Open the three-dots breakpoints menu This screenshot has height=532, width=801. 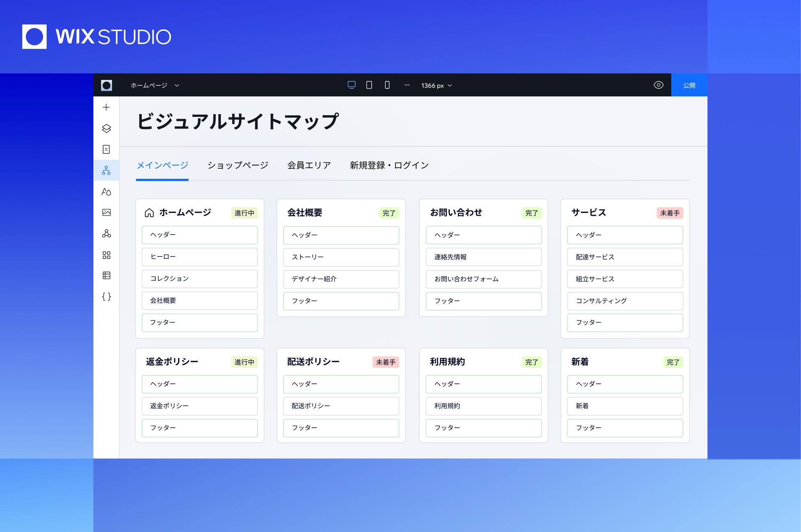coord(407,85)
